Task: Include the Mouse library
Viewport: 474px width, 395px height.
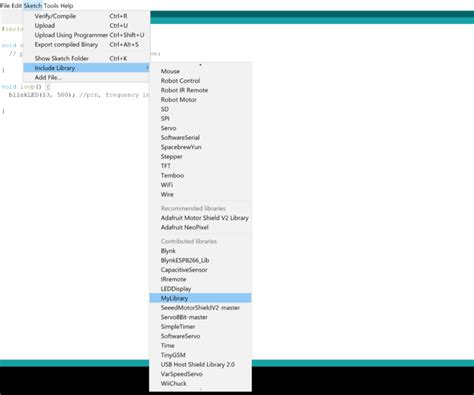Action: (x=200, y=71)
